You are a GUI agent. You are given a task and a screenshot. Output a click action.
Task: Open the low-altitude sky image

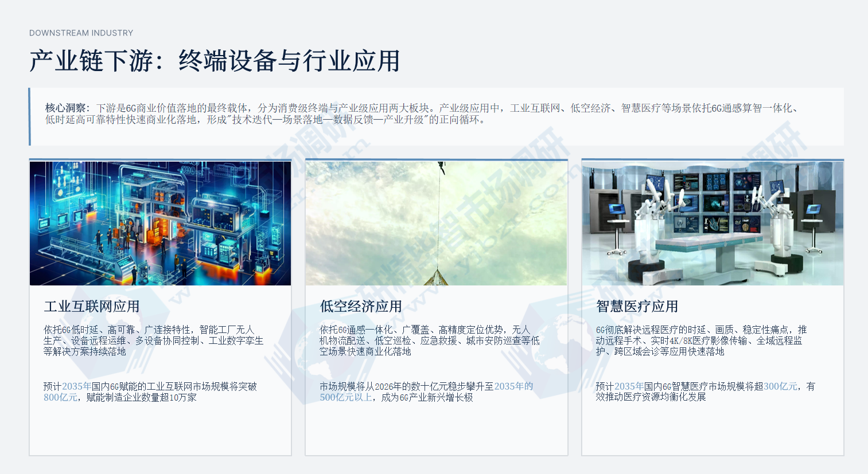pyautogui.click(x=436, y=224)
